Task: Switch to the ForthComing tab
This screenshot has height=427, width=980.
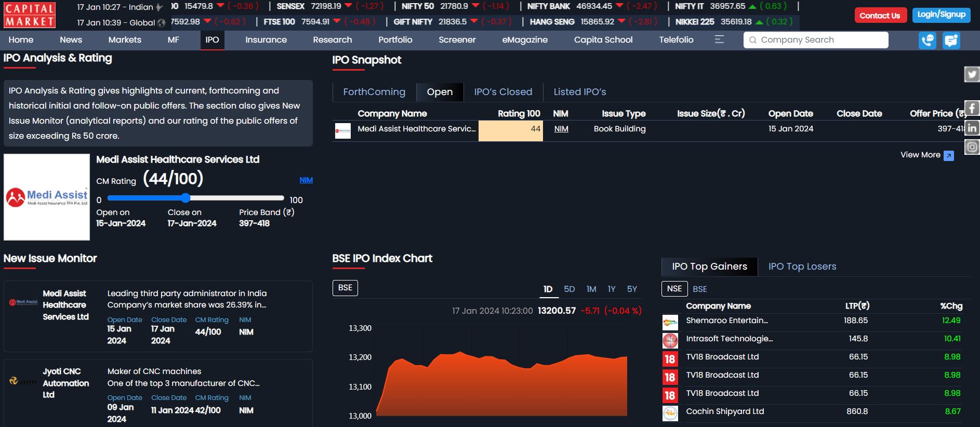Action: pos(374,92)
